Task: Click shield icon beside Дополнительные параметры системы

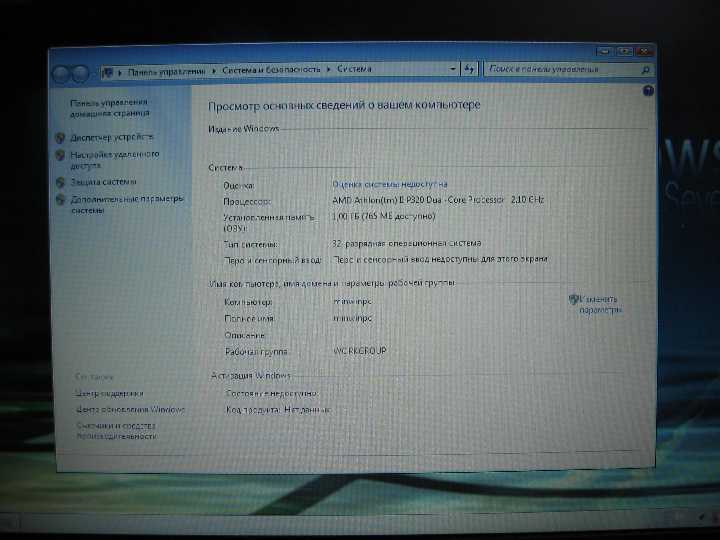Action: (60, 199)
